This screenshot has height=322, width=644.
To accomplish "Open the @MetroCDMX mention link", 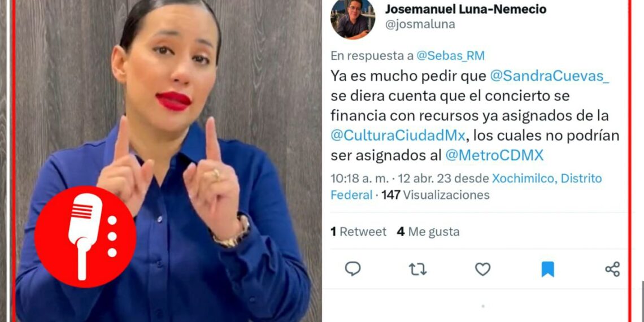I will [x=494, y=155].
